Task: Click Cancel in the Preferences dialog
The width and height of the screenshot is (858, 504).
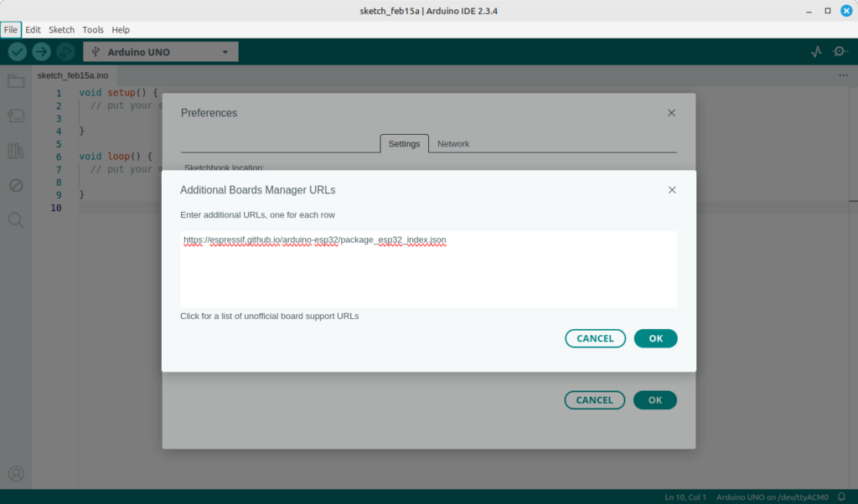Action: [x=594, y=400]
